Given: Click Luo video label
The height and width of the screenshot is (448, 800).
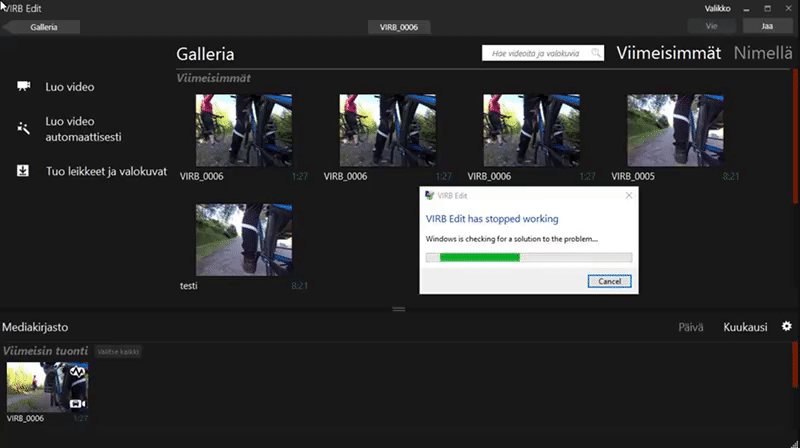Looking at the screenshot, I should (x=69, y=87).
